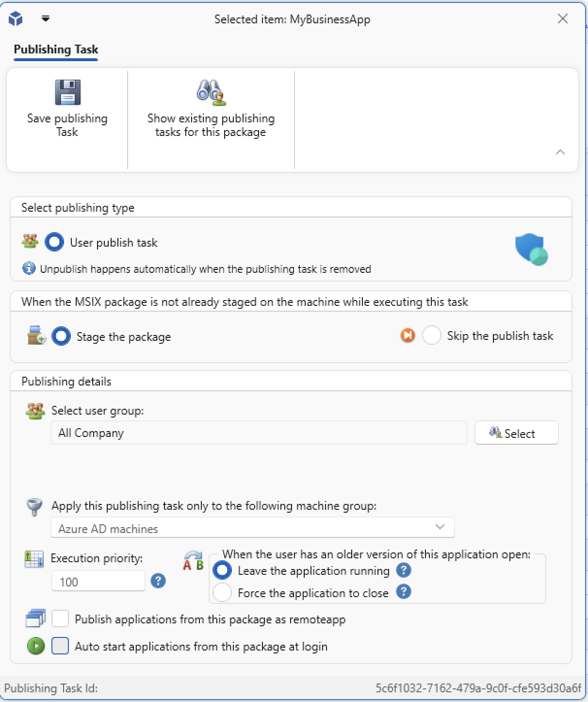Click the blue shield icon in publishing type
588x702 pixels.
(531, 250)
